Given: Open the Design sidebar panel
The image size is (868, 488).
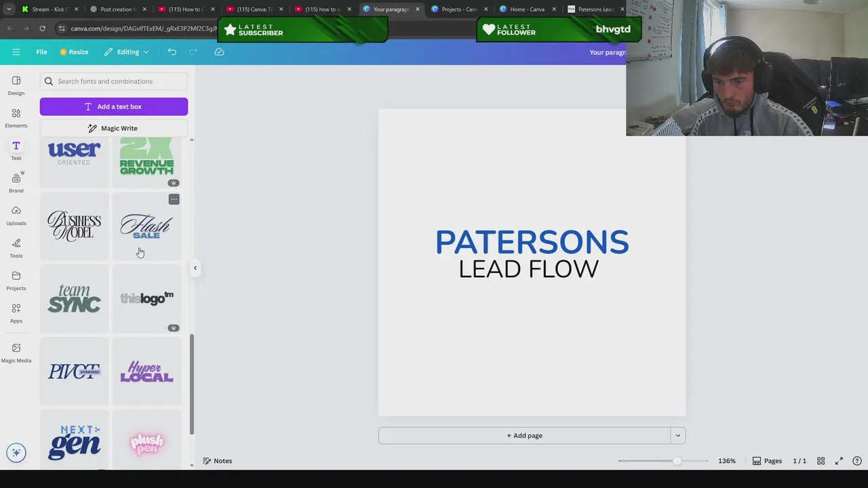Looking at the screenshot, I should [x=16, y=85].
